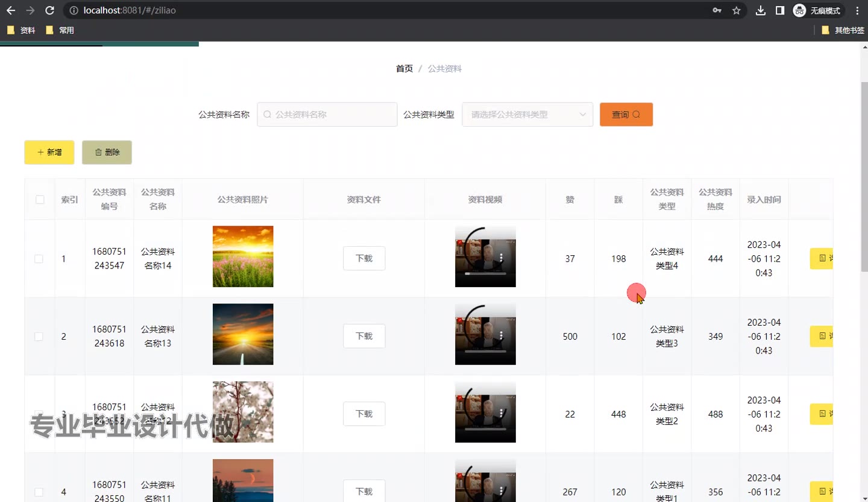Play the row 3 video
This screenshot has height=502, width=868.
tap(485, 412)
